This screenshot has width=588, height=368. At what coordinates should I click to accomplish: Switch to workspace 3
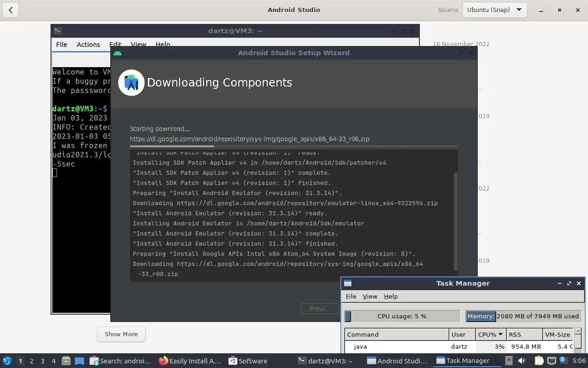click(x=42, y=361)
